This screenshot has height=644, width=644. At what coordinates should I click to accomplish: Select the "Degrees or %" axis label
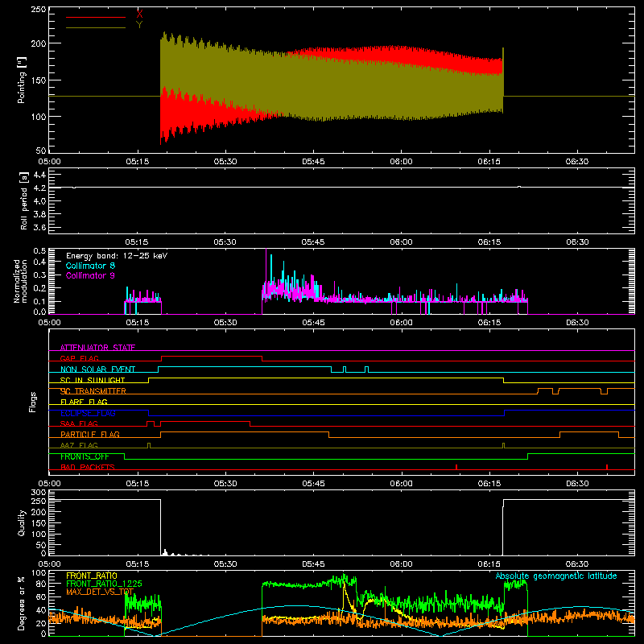22,603
